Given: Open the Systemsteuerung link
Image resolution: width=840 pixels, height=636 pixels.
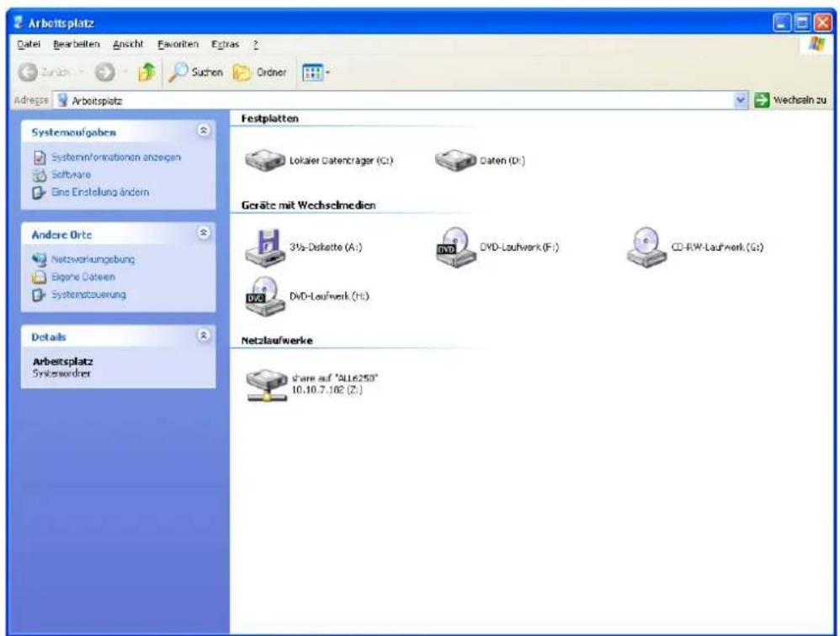Looking at the screenshot, I should pyautogui.click(x=88, y=294).
